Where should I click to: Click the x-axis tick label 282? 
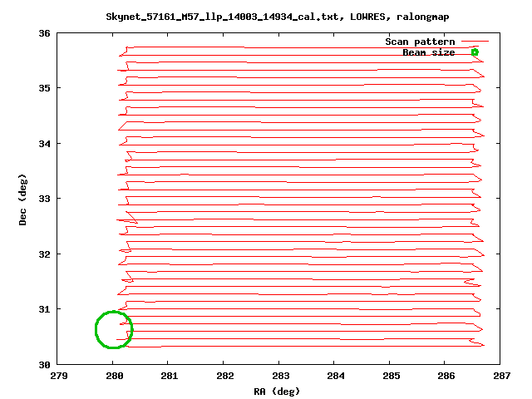(225, 376)
